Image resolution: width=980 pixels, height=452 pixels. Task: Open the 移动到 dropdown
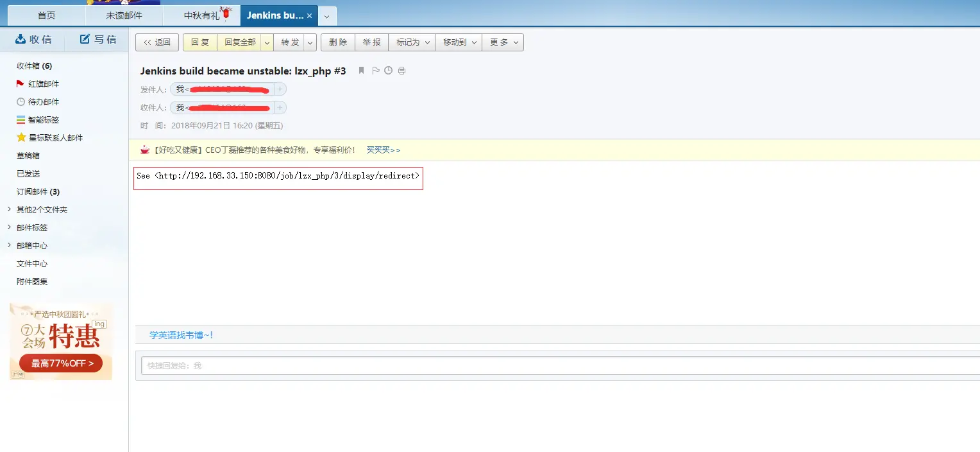pyautogui.click(x=459, y=42)
